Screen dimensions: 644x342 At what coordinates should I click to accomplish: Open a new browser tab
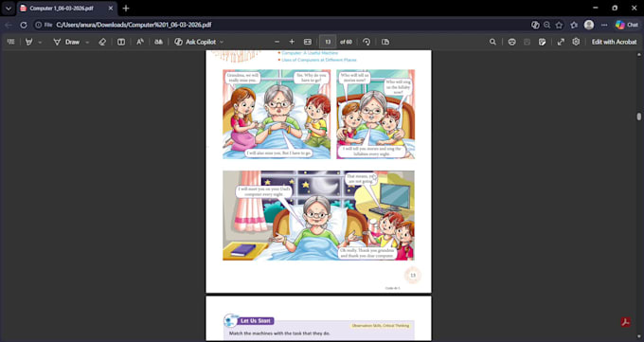click(x=126, y=9)
